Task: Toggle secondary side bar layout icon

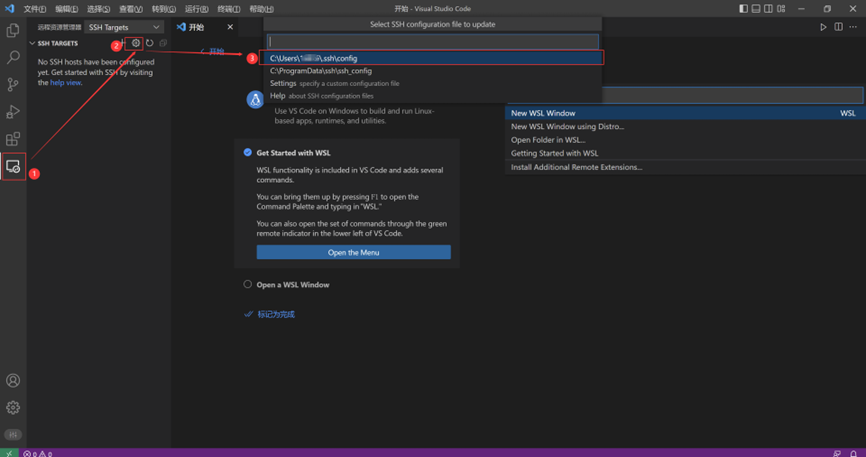Action: click(x=768, y=8)
